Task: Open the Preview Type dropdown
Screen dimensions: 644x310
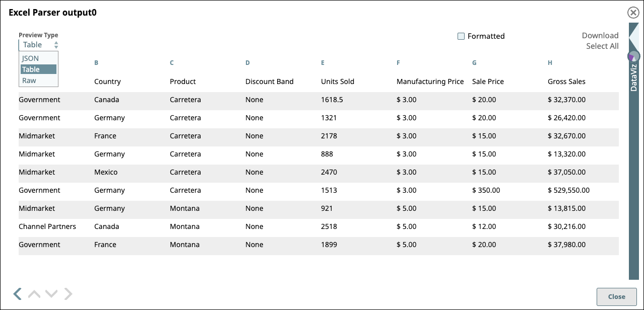Action: (x=39, y=45)
